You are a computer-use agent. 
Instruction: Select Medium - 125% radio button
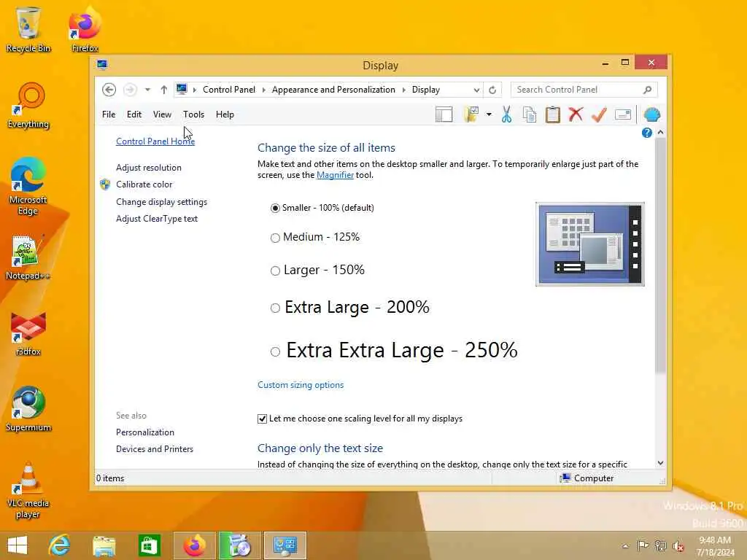pyautogui.click(x=275, y=238)
